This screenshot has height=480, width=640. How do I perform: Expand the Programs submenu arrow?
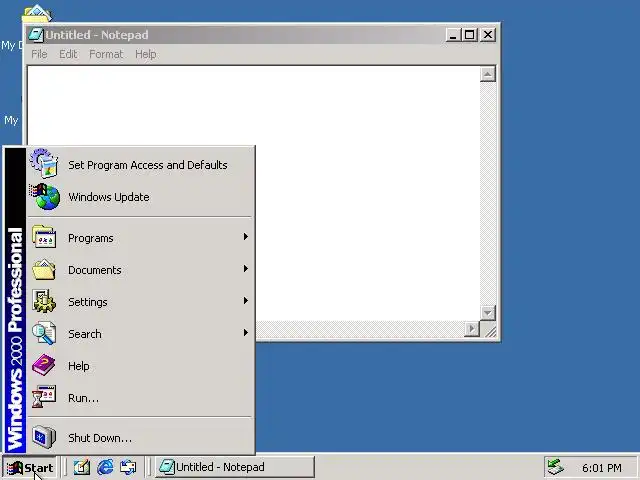246,237
